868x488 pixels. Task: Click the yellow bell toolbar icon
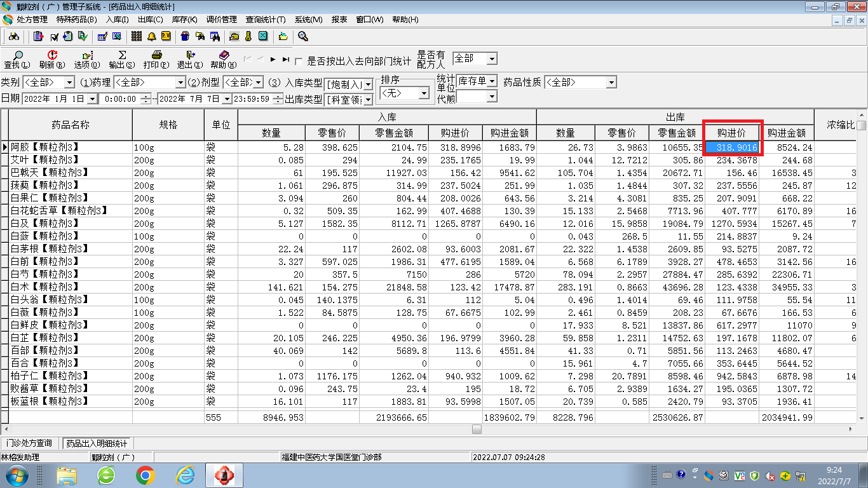pos(151,36)
